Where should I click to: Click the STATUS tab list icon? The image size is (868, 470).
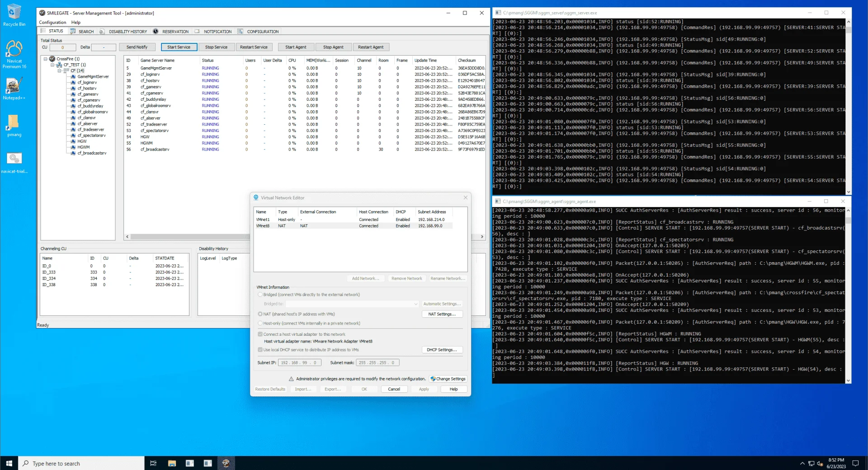pos(43,31)
